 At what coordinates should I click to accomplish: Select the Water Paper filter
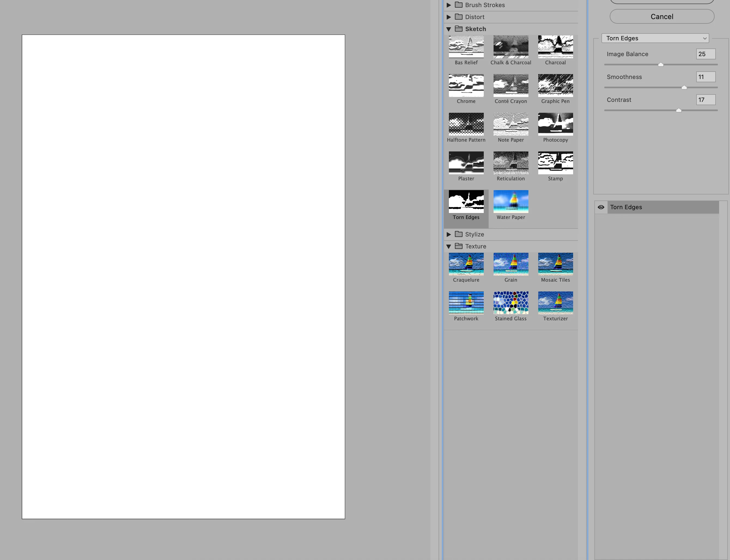pyautogui.click(x=511, y=202)
